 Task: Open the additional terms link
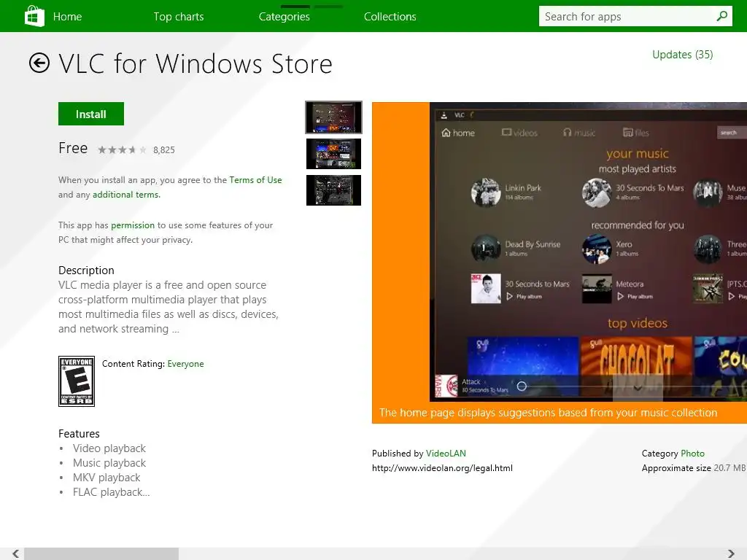coord(125,194)
